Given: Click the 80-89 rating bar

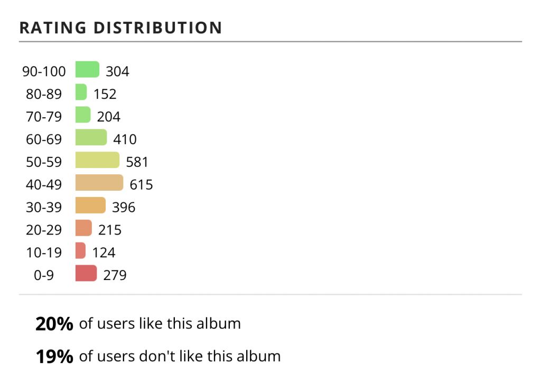Looking at the screenshot, I should (81, 92).
